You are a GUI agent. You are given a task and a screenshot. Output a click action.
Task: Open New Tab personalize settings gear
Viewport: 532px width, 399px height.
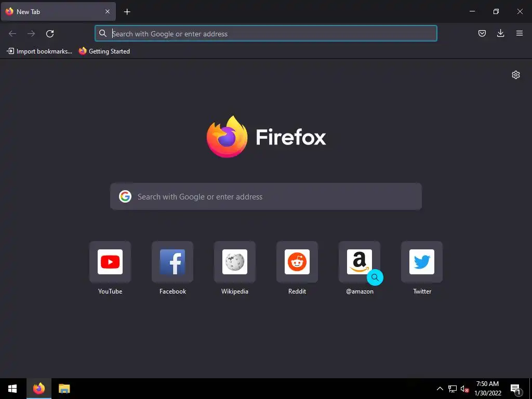pos(516,75)
